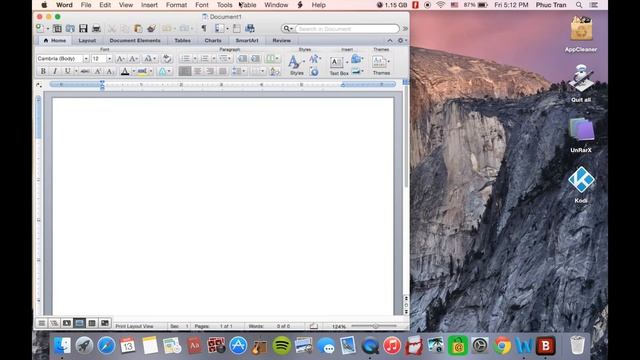Click the Bulleted List icon
Viewport: 640px width, 360px height.
tap(185, 59)
